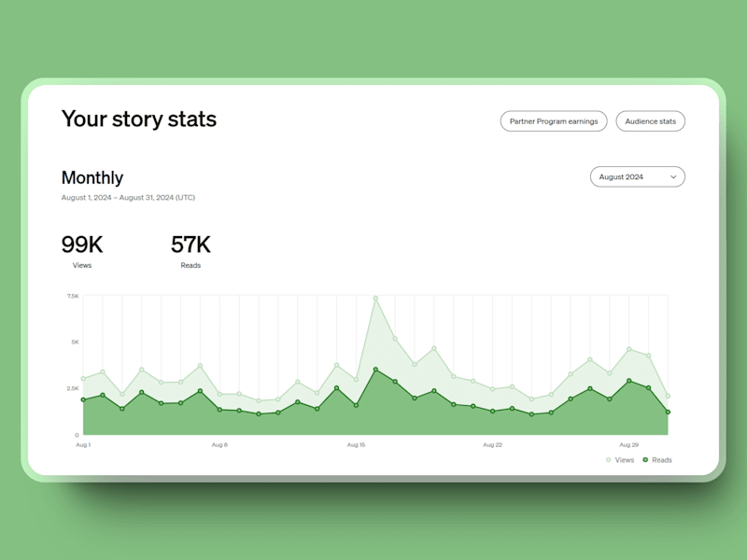This screenshot has height=560, width=747.
Task: Click the chevron in the month selector
Action: click(x=673, y=177)
